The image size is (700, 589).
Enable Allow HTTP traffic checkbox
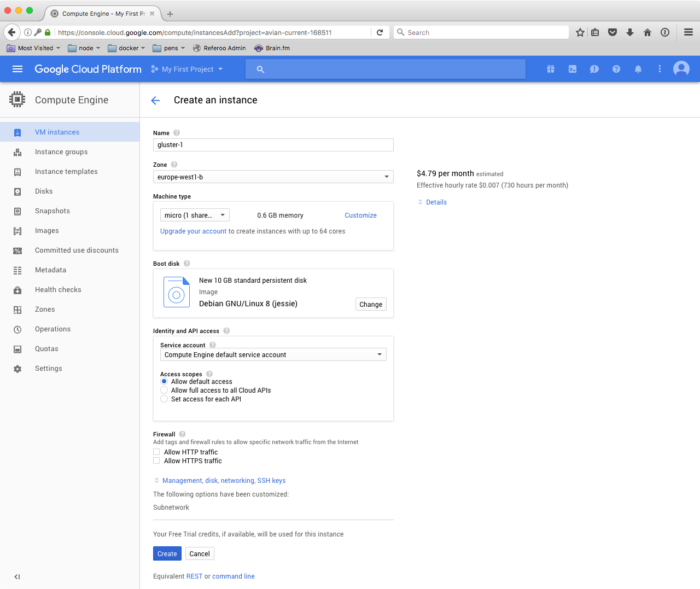(156, 452)
